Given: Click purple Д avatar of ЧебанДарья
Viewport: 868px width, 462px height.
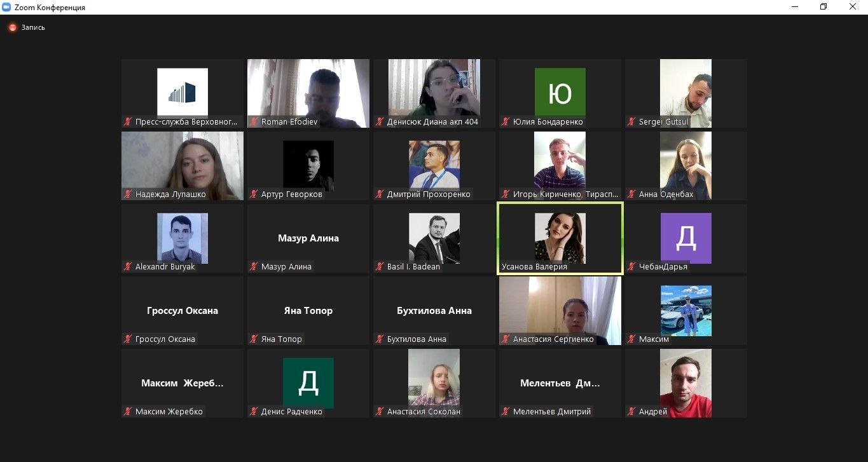Looking at the screenshot, I should (685, 238).
